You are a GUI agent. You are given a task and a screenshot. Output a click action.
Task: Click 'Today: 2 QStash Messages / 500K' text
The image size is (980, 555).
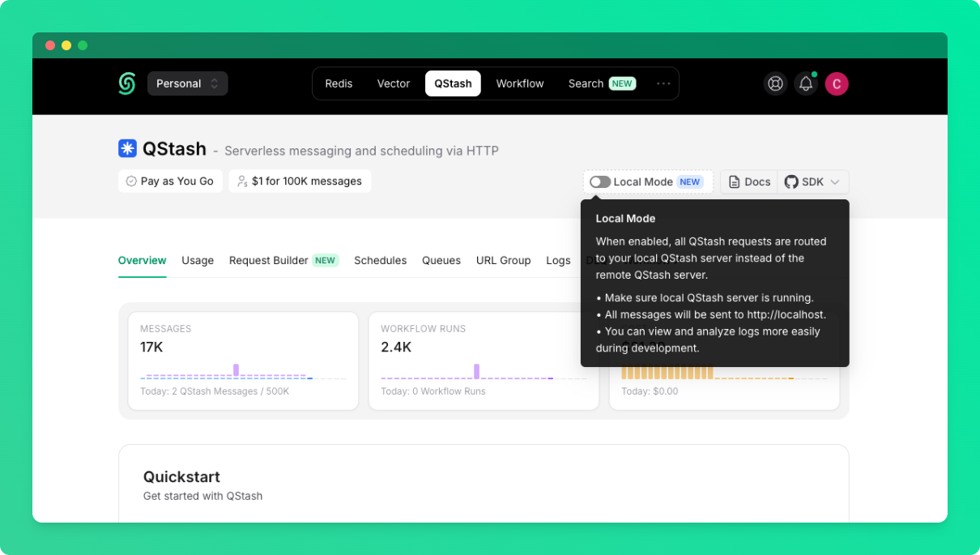pos(215,391)
